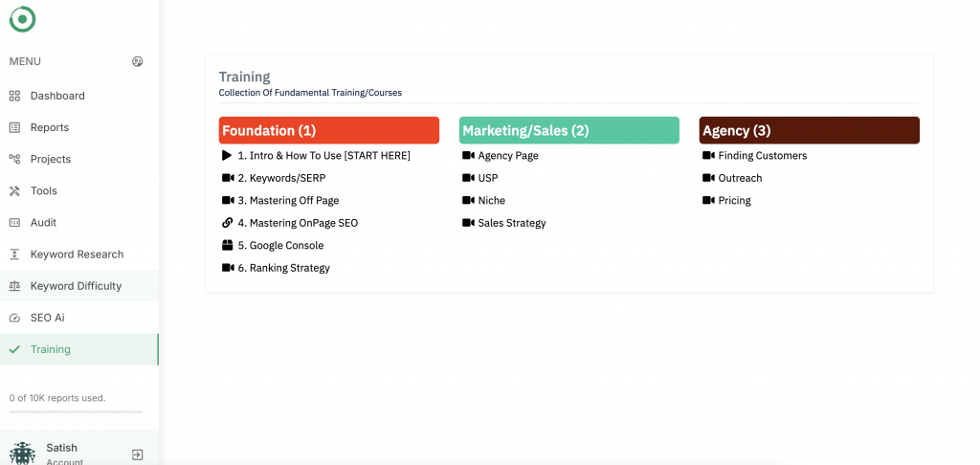Click the reports usage progress bar
Screen dimensions: 980x465
(76, 411)
